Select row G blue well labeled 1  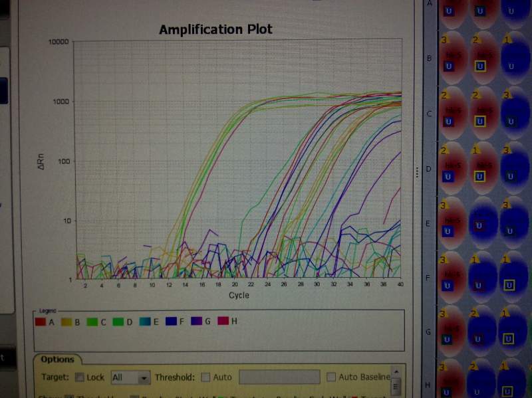pyautogui.click(x=513, y=331)
